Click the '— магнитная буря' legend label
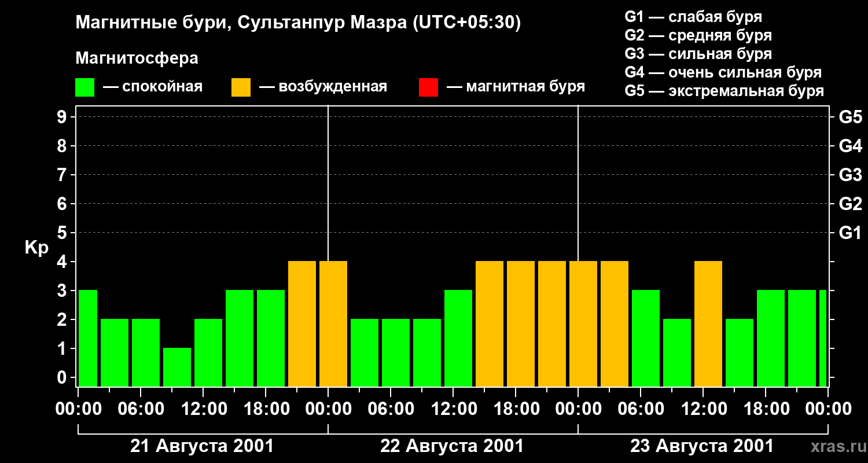 (516, 87)
